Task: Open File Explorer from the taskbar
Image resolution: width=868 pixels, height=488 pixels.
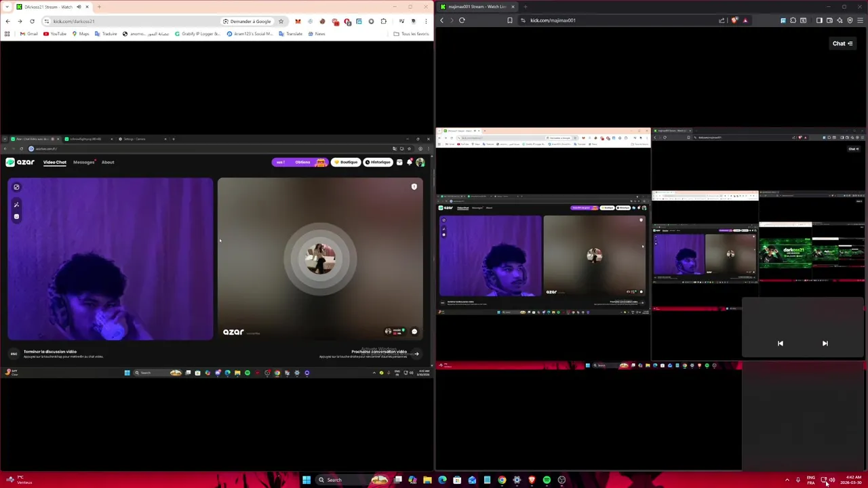Action: tap(427, 480)
